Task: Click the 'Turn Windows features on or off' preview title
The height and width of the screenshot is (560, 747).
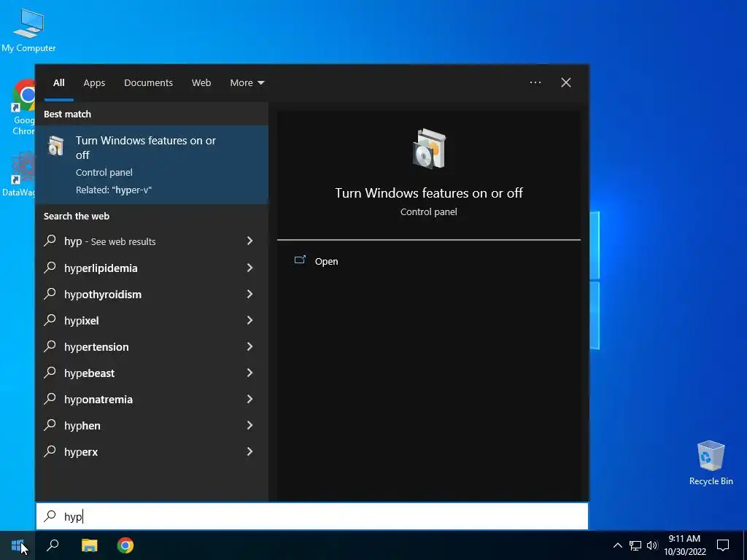Action: point(429,192)
